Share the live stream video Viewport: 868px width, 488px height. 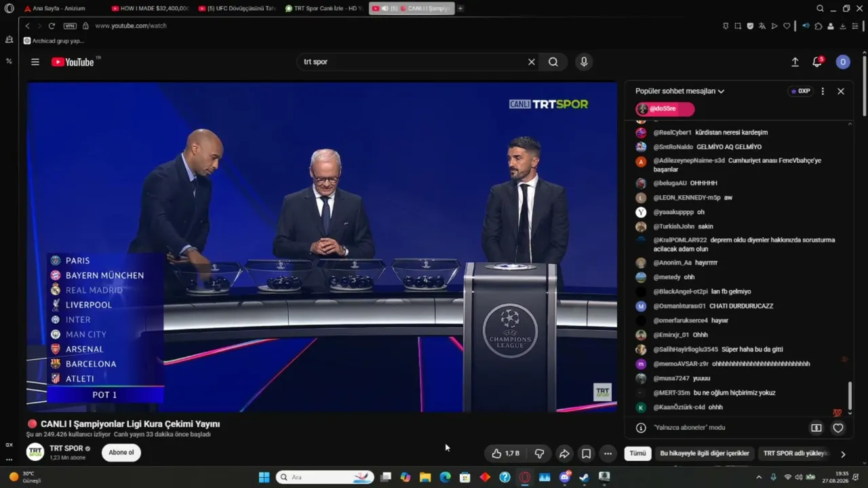pos(564,453)
